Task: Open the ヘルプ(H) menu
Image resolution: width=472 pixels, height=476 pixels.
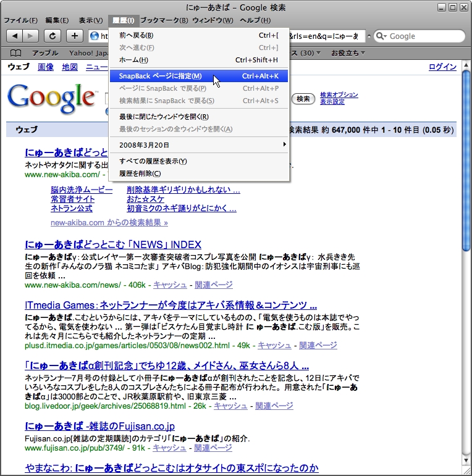Action: pyautogui.click(x=255, y=20)
